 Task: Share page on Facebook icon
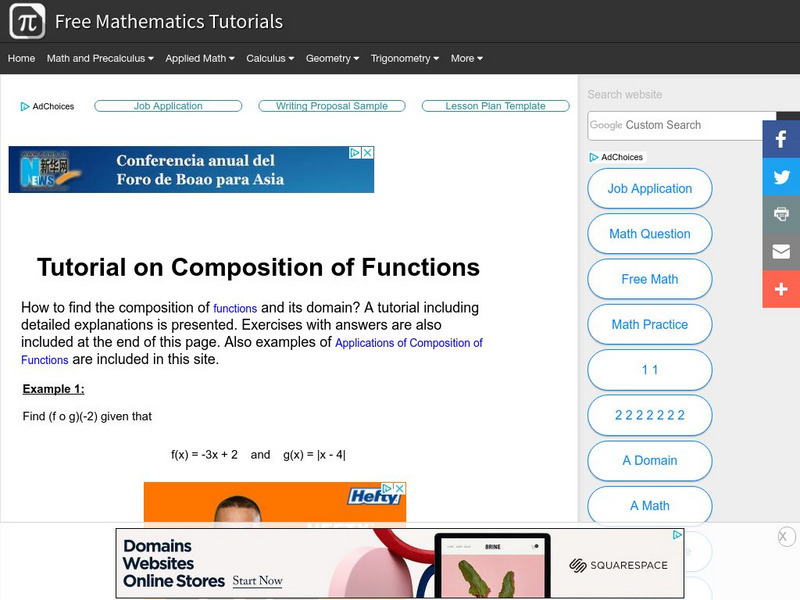tap(781, 139)
